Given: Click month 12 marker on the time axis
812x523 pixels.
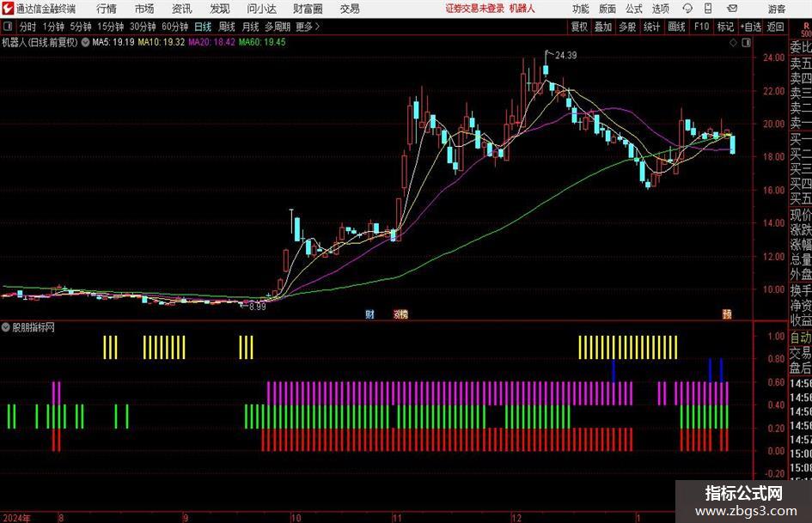Looking at the screenshot, I should (516, 518).
